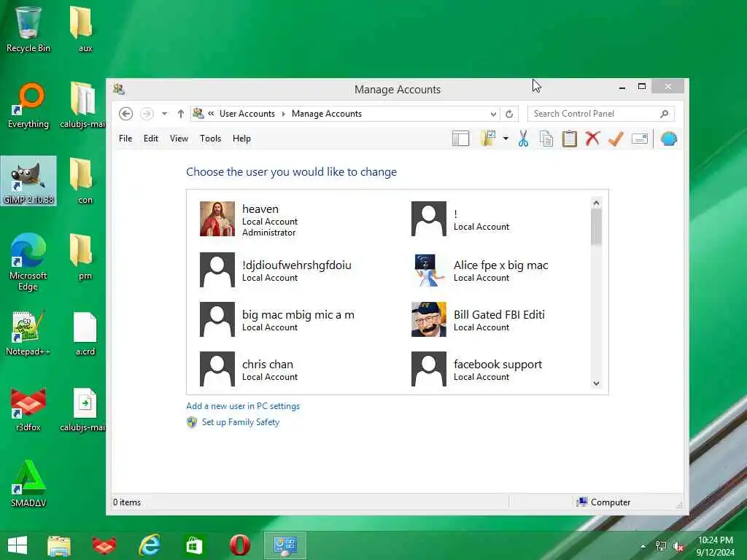Open Windows Store from taskbar
This screenshot has width=747, height=560.
click(194, 545)
